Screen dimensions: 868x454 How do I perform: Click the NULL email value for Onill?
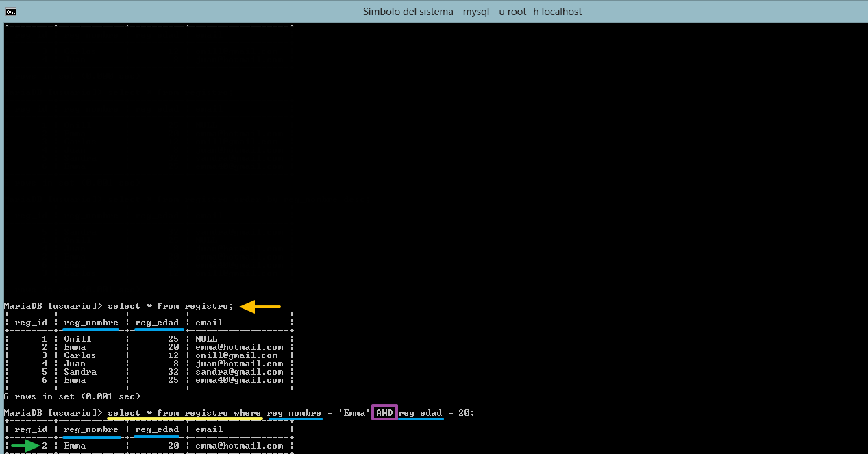[206, 339]
